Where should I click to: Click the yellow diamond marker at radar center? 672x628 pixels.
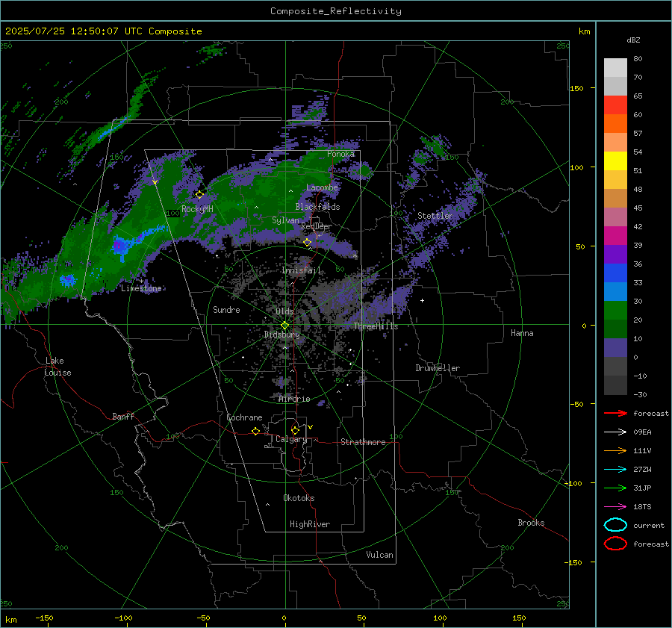click(285, 326)
